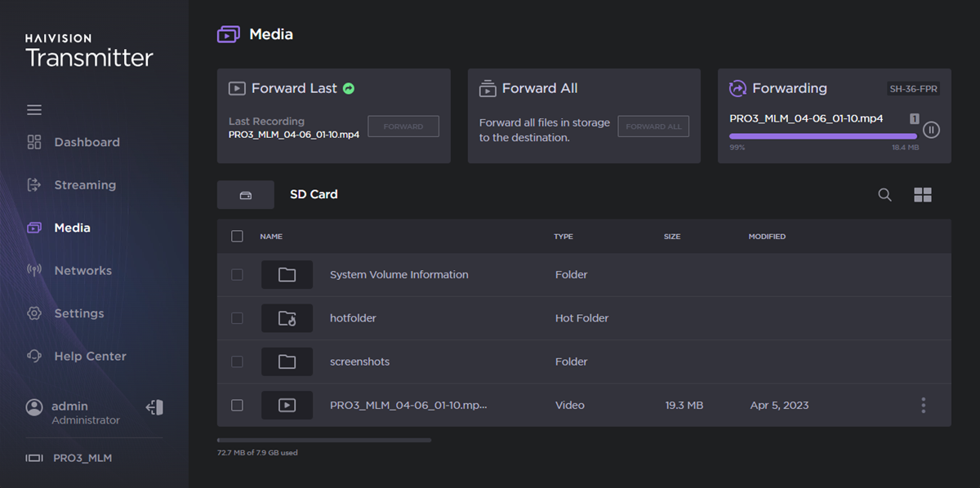This screenshot has width=980, height=488.
Task: Pause the forwarding of PRO3_MLM video
Action: click(x=931, y=129)
